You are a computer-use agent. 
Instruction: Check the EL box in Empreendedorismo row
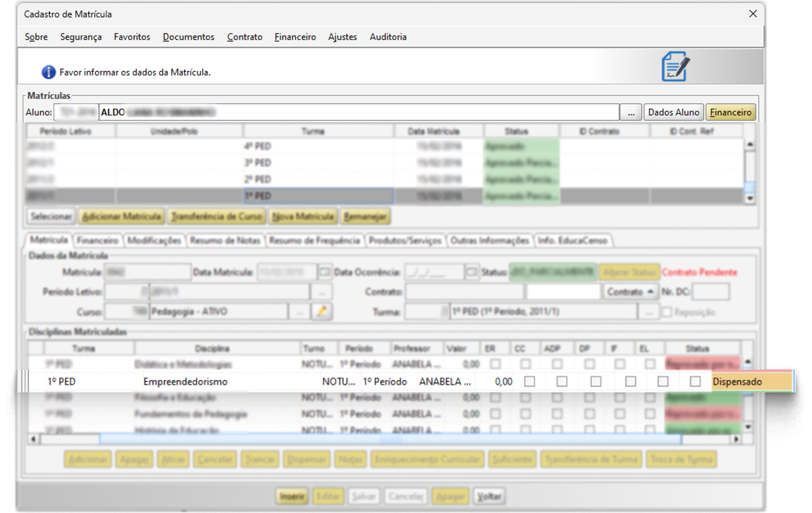click(x=695, y=381)
